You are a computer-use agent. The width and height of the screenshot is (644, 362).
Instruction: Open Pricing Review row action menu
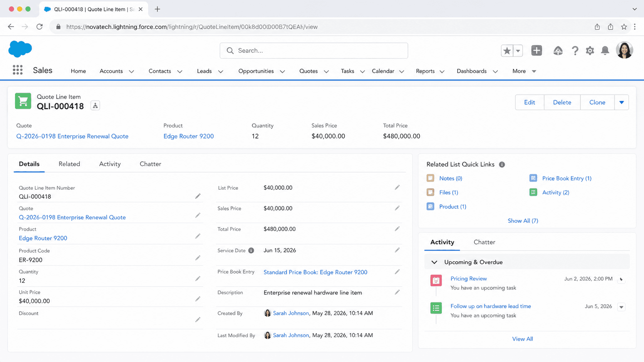click(x=621, y=279)
